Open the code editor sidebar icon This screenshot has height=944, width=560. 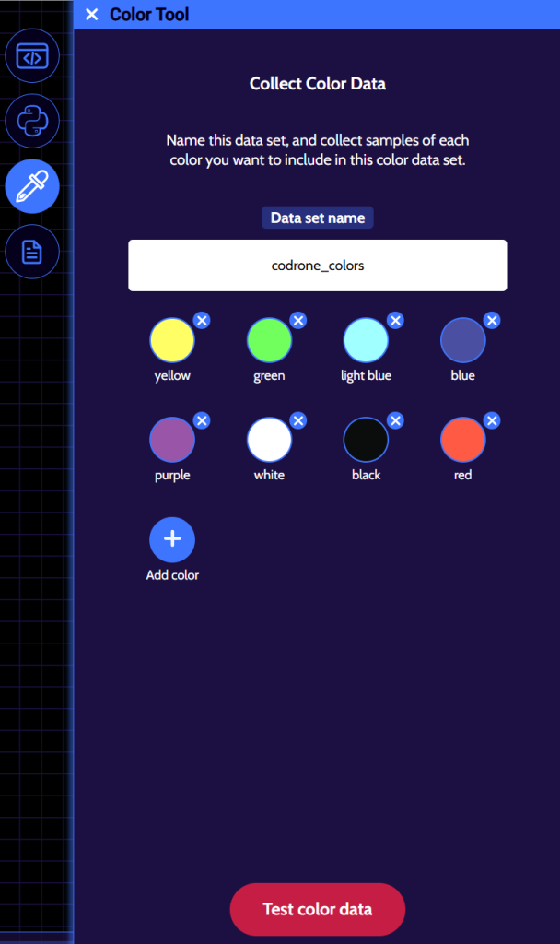[32, 56]
